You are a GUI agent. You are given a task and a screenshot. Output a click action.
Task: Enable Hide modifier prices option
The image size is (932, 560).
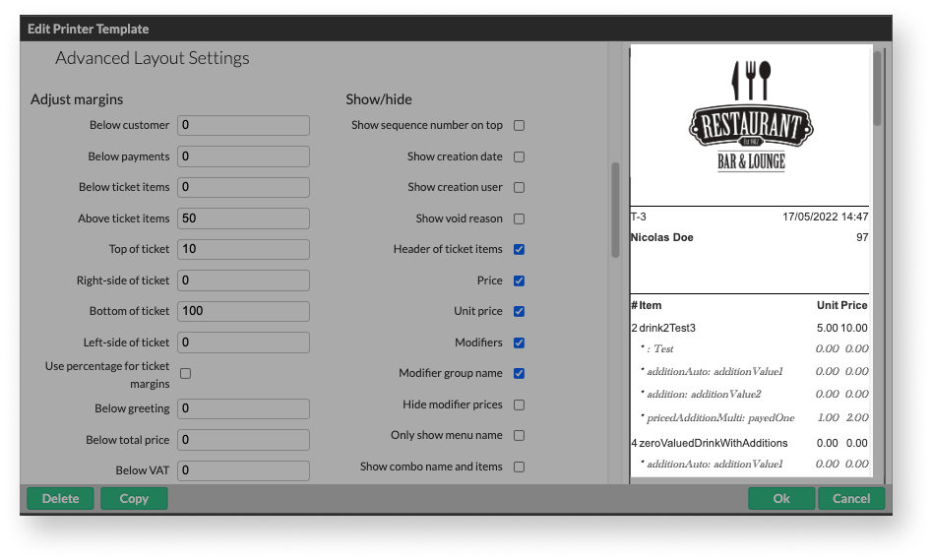coord(519,404)
